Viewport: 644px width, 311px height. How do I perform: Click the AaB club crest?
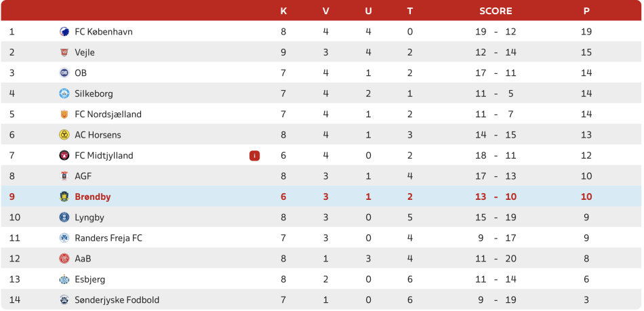[64, 259]
